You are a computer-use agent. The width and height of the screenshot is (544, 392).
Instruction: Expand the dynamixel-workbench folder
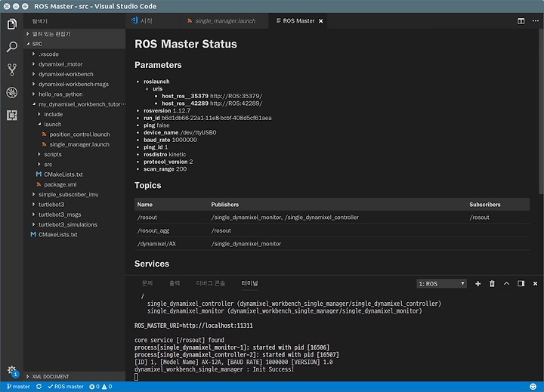point(74,74)
